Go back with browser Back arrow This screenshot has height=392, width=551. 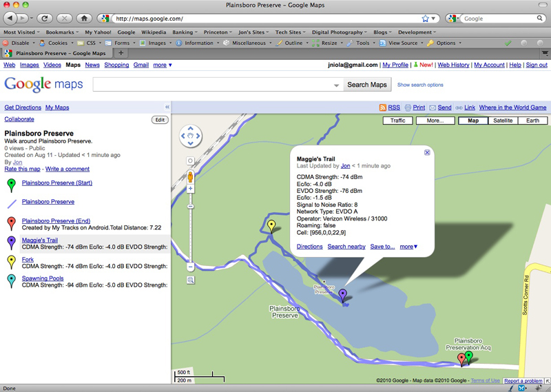10,18
